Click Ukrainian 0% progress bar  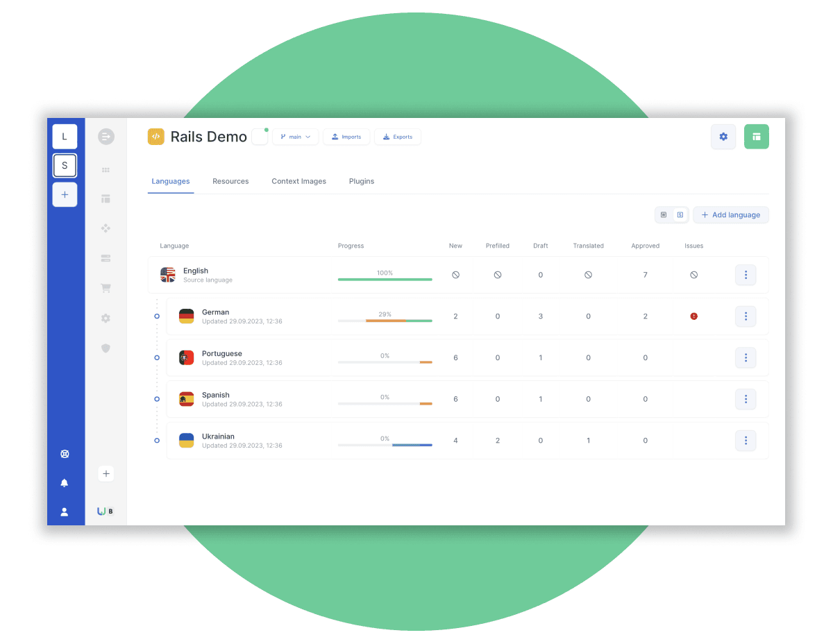click(x=385, y=445)
